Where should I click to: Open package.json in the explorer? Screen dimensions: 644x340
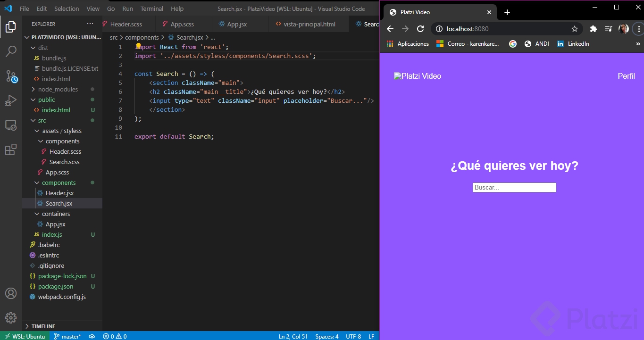pyautogui.click(x=62, y=286)
